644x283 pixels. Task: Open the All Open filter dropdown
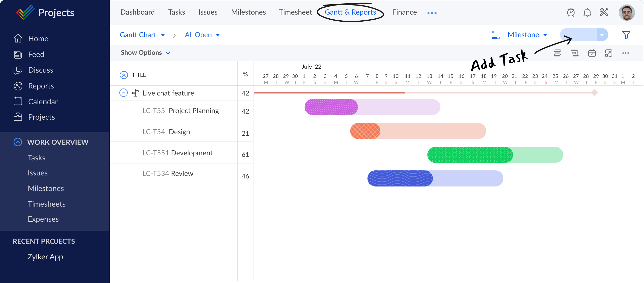pos(202,35)
